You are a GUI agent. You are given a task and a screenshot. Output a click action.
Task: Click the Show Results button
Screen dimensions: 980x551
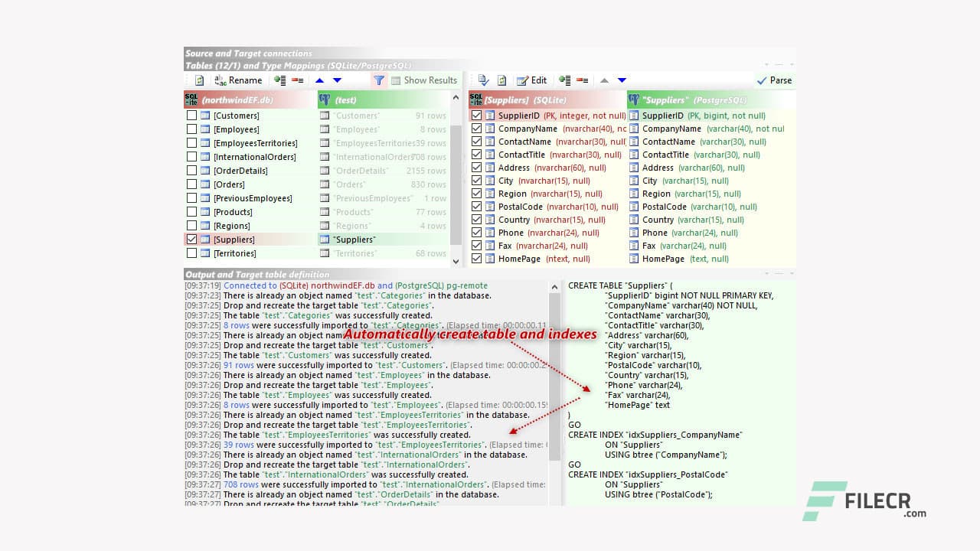423,80
